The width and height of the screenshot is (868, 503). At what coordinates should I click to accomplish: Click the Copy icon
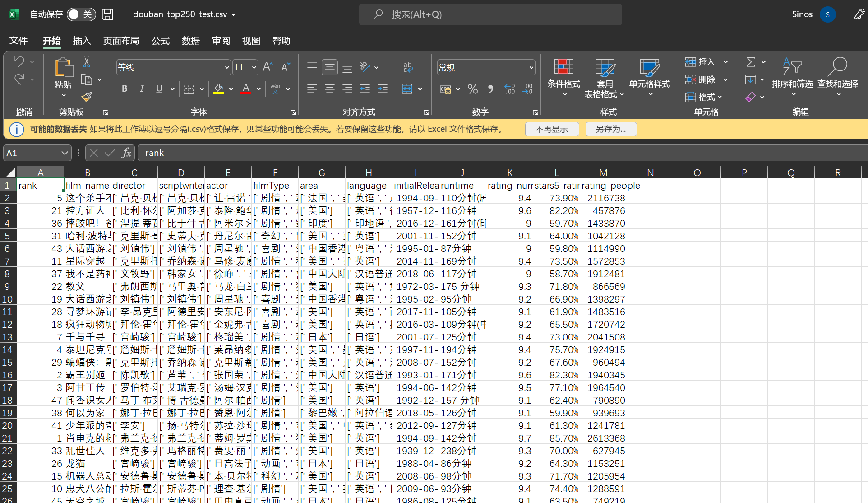click(x=87, y=79)
